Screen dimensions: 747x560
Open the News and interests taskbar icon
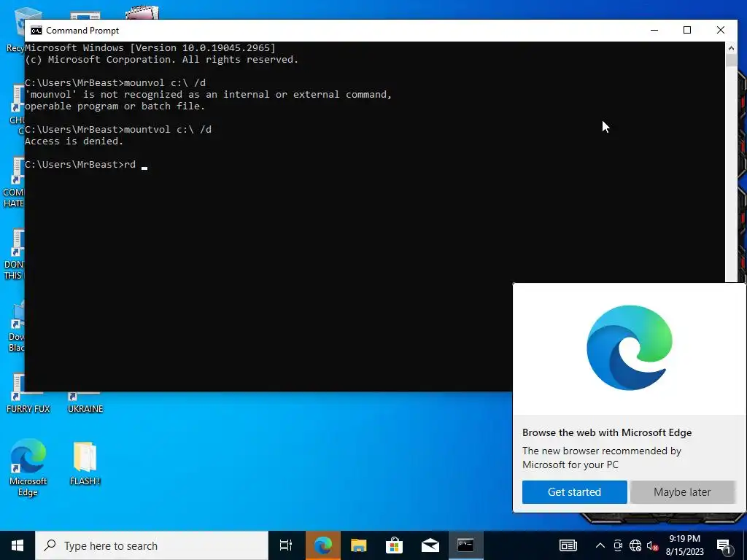tap(568, 545)
